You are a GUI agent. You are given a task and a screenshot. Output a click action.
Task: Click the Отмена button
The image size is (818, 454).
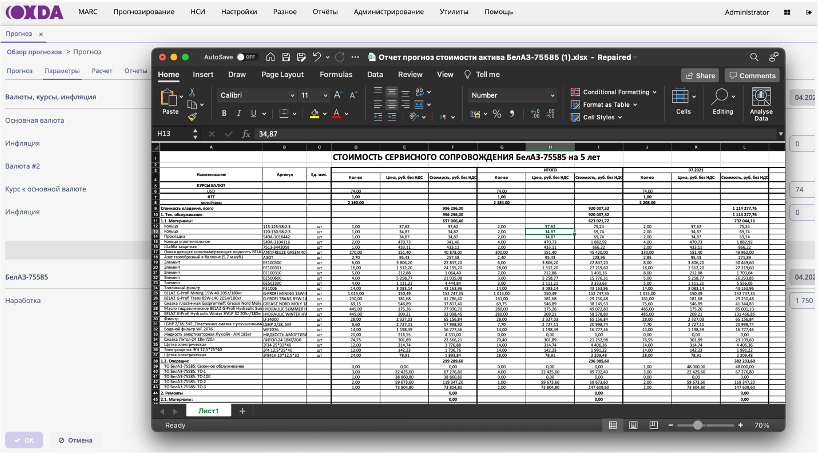click(x=76, y=440)
